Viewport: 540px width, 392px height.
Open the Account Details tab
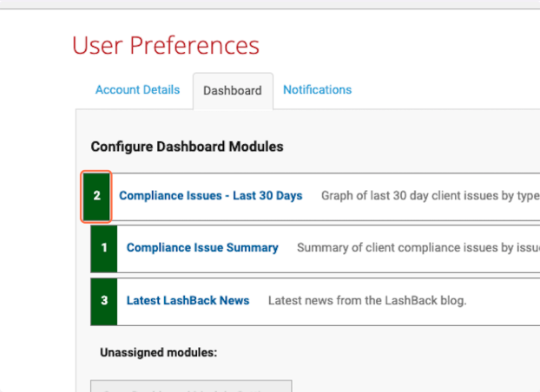(x=137, y=90)
